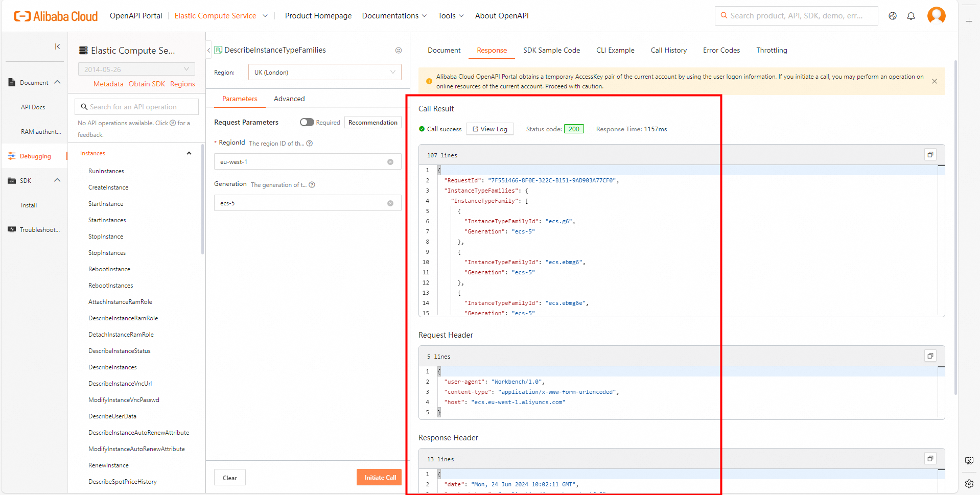Click the Elastic Compute Service panel icon
This screenshot has width=980, height=495.
click(83, 51)
